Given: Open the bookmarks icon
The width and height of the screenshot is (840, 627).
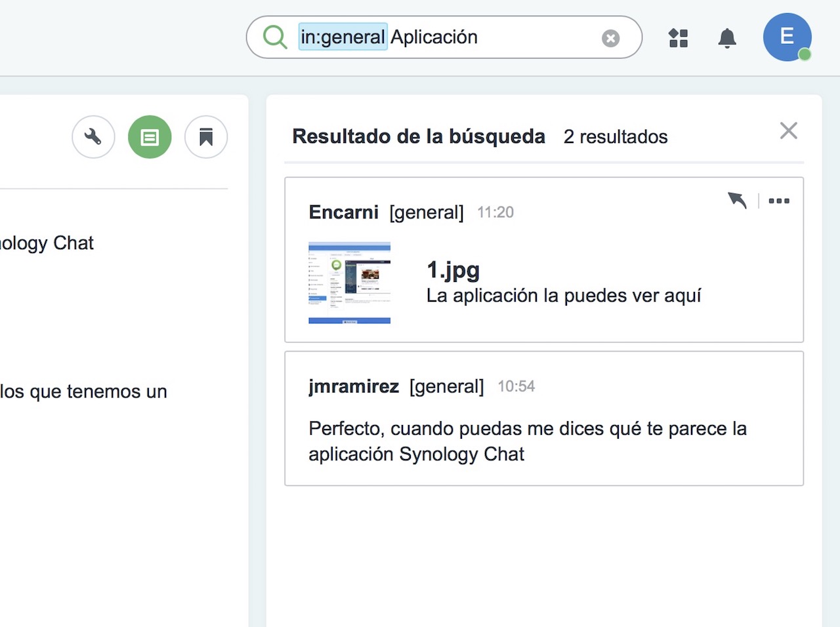Looking at the screenshot, I should tap(206, 137).
